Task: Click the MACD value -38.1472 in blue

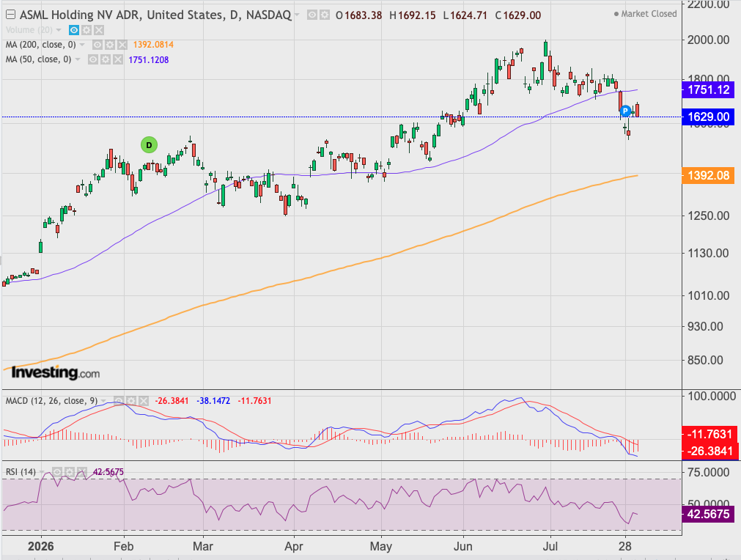Action: [214, 401]
